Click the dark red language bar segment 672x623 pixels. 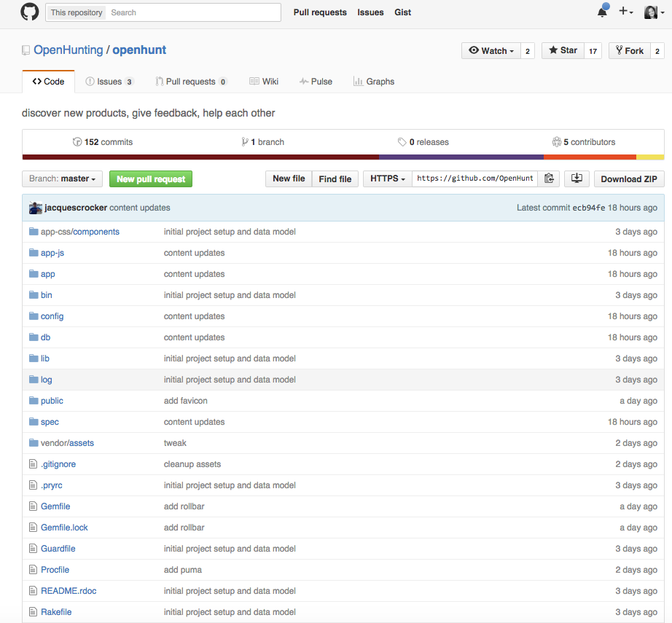point(200,157)
